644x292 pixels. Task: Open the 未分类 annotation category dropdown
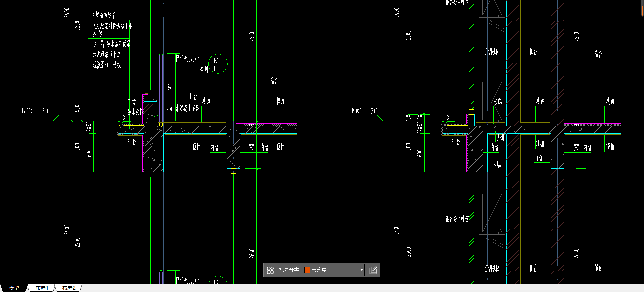pyautogui.click(x=333, y=270)
